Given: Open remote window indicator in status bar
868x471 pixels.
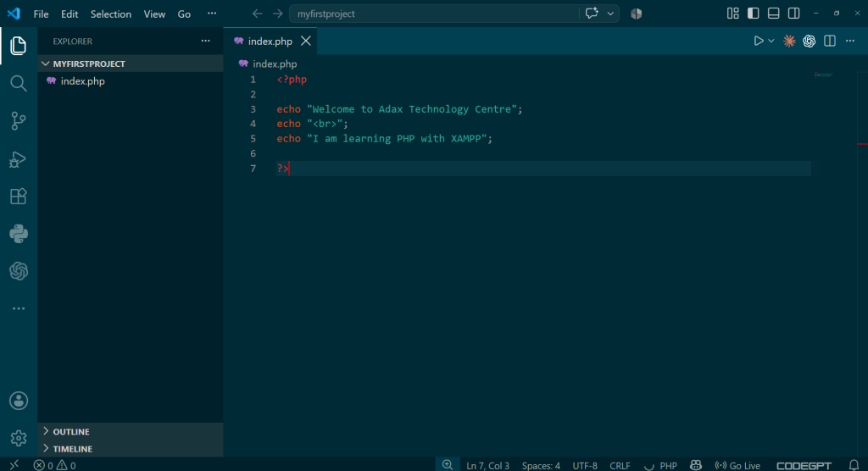Looking at the screenshot, I should [x=14, y=465].
